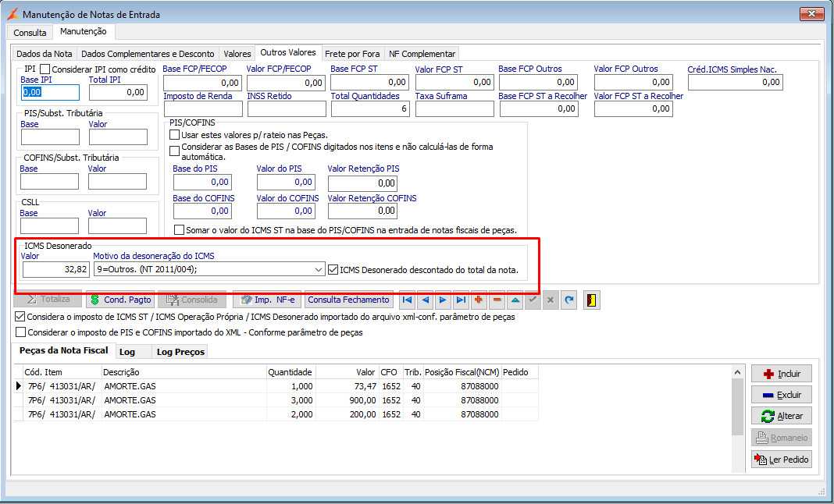Click the Valor Retenção PIS field
834x504 pixels.
pos(363,183)
